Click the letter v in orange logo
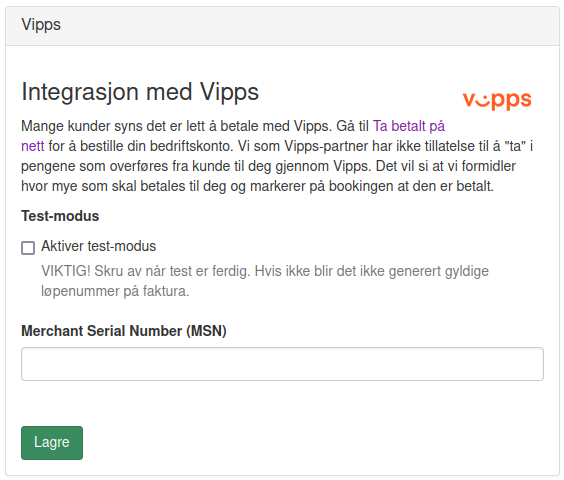This screenshot has height=480, width=564. click(x=469, y=100)
